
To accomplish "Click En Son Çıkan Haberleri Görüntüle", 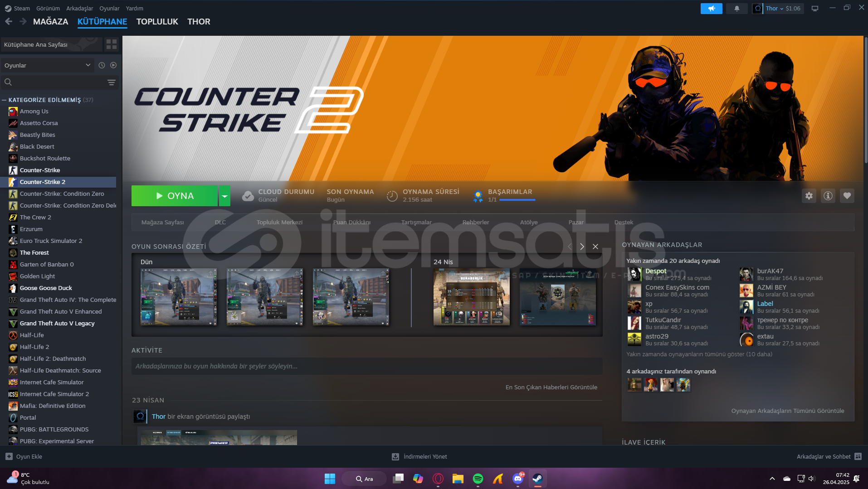I will coord(551,387).
